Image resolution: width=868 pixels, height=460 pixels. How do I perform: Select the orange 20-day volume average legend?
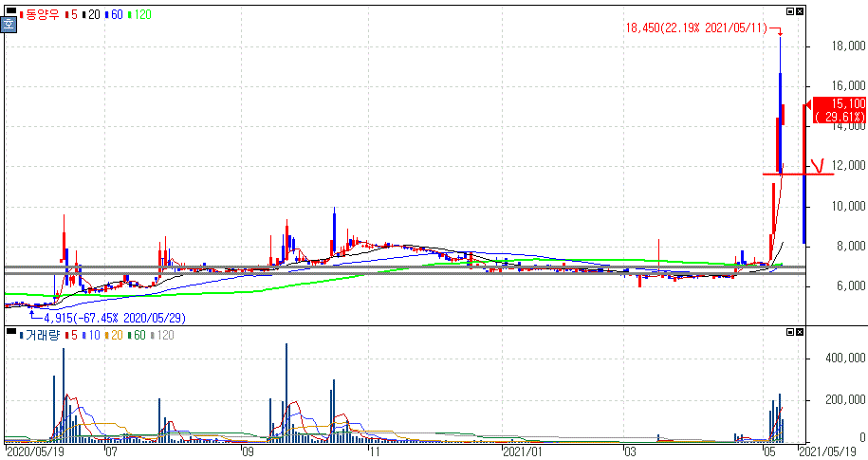[x=114, y=336]
